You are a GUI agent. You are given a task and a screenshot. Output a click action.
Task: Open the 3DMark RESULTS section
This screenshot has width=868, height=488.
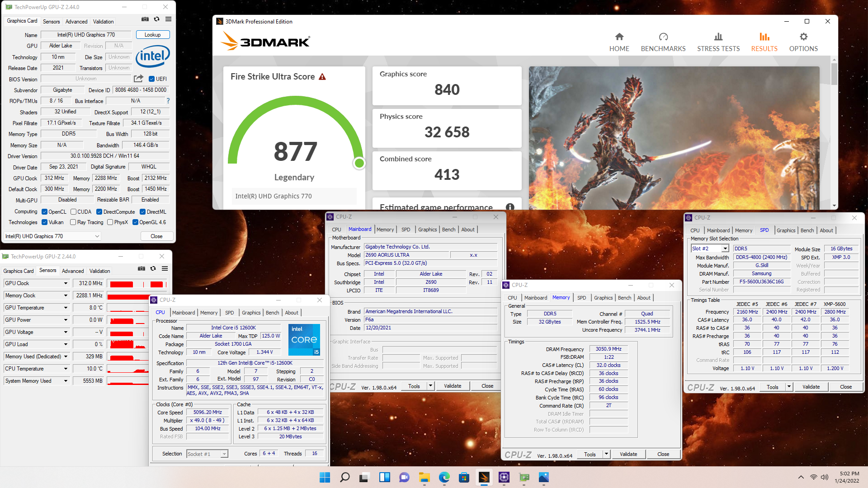click(764, 42)
